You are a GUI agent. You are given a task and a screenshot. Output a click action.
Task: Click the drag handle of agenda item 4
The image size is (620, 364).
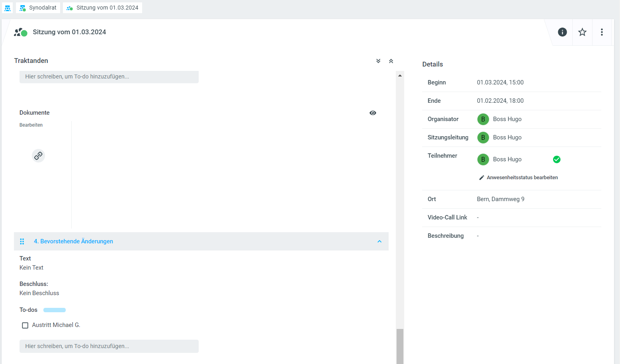[22, 241]
